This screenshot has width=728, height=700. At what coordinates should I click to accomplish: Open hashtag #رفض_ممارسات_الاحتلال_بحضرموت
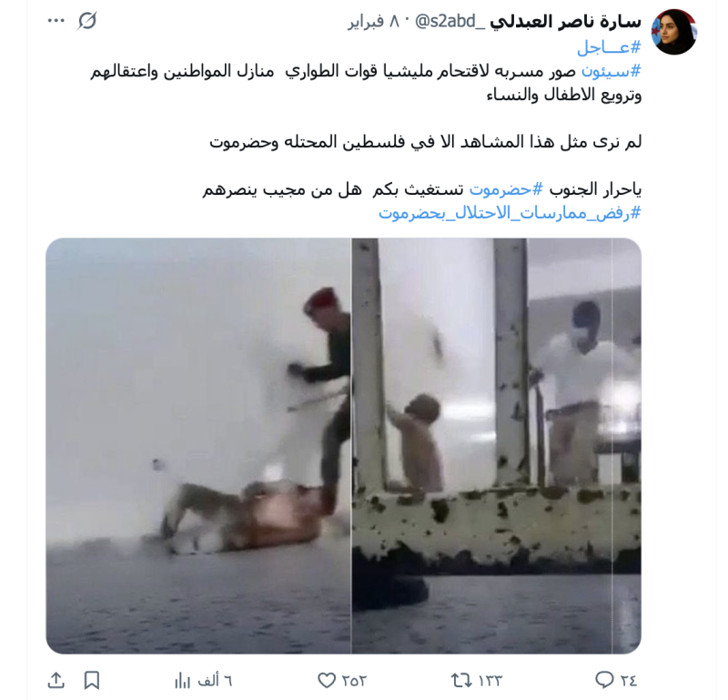point(510,213)
